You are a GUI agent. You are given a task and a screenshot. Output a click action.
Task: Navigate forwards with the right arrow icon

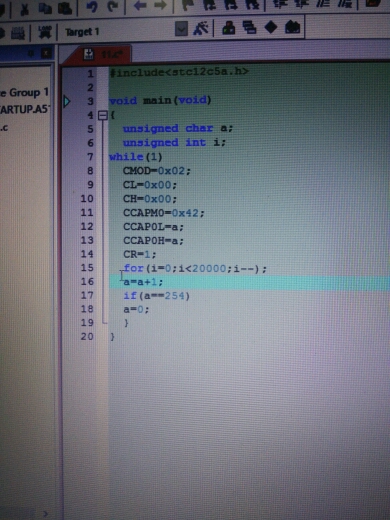(x=160, y=5)
